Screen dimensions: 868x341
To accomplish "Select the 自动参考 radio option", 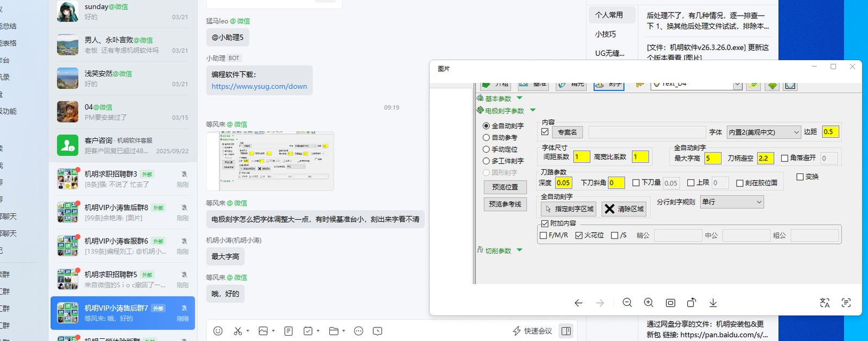I will point(487,138).
